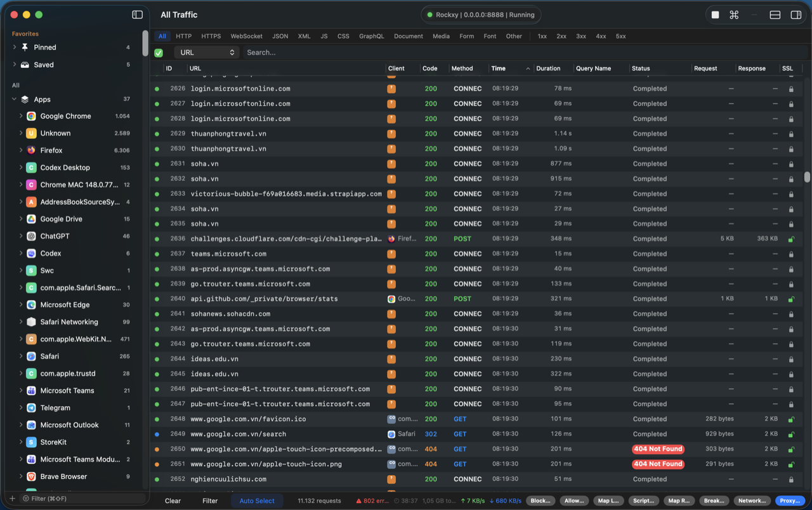Viewport: 812px width, 510px height.
Task: Click the Google Drive app icon
Action: pos(31,219)
